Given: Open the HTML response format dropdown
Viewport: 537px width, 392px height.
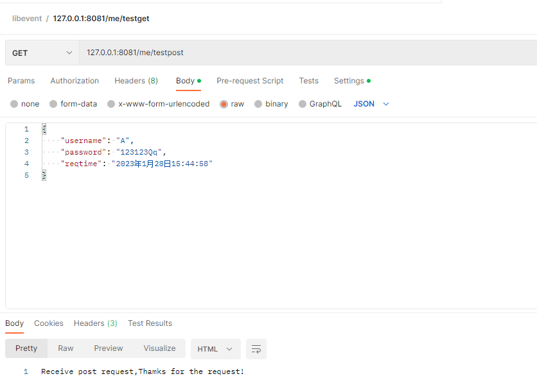Looking at the screenshot, I should coord(215,349).
